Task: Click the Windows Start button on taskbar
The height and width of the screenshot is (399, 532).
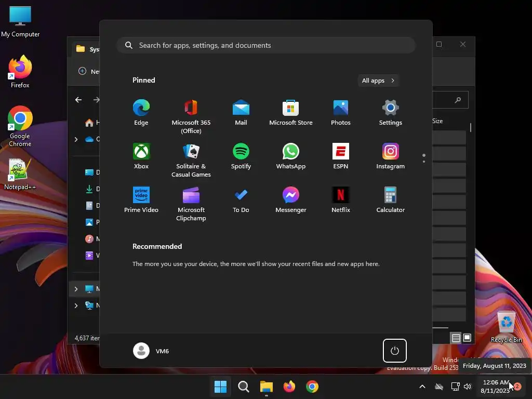Action: 220,387
